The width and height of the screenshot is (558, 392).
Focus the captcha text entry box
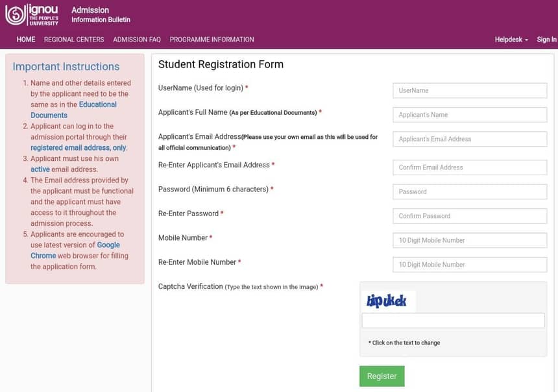point(453,321)
